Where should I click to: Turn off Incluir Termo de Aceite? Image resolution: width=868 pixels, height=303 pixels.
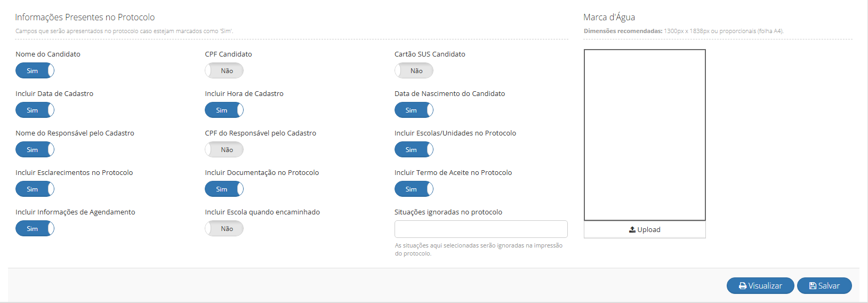coord(414,189)
